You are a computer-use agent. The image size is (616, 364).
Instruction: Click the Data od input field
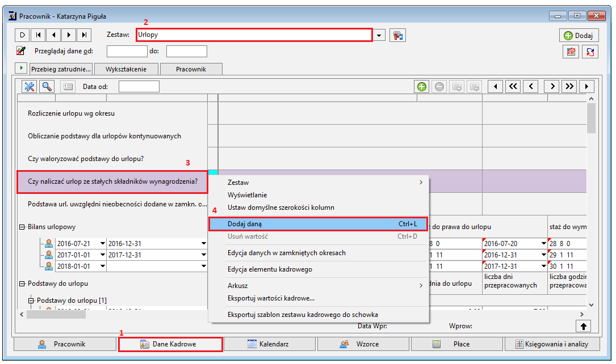click(x=139, y=86)
